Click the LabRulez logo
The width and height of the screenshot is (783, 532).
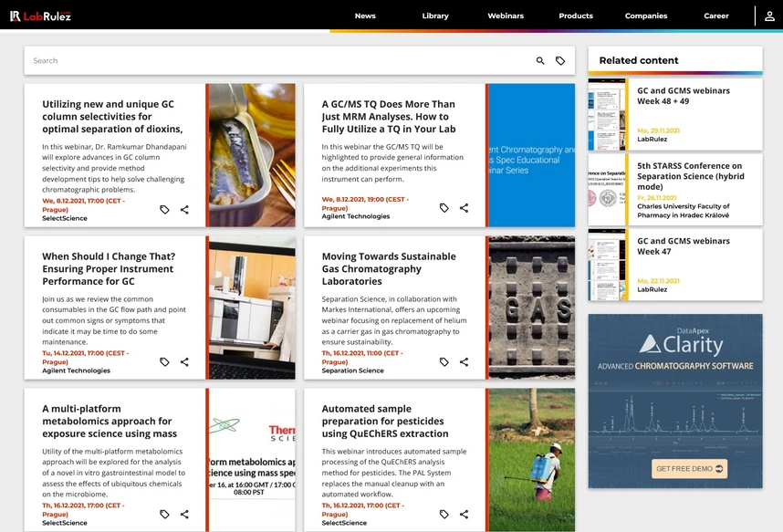40,16
